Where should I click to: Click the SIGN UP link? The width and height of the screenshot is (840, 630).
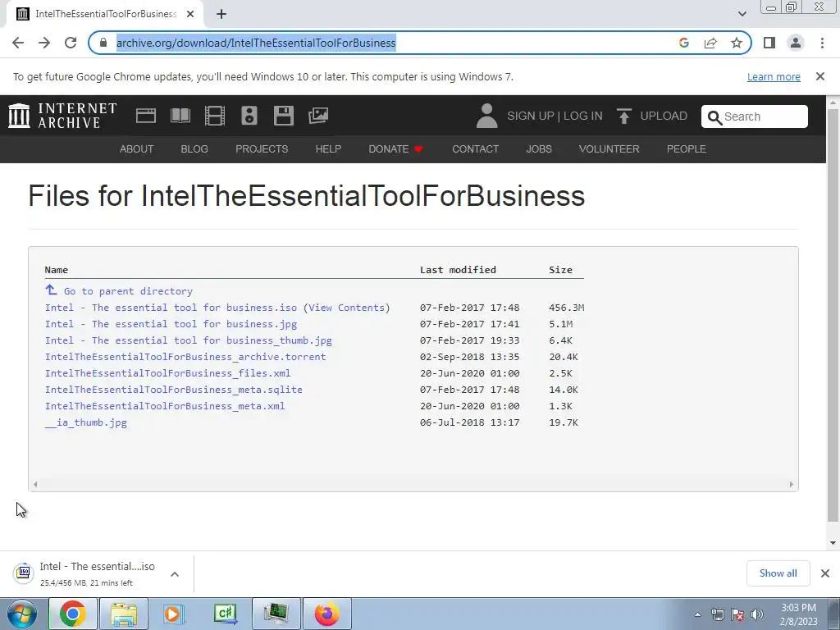pos(531,116)
